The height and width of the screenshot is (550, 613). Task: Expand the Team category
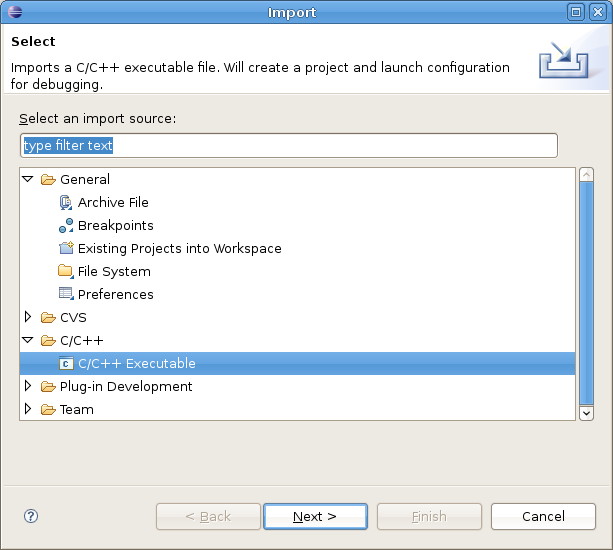(28, 409)
